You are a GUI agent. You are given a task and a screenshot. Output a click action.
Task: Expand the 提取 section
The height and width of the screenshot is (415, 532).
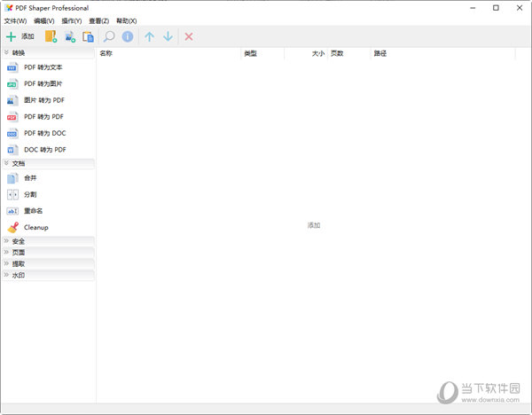[x=6, y=263]
